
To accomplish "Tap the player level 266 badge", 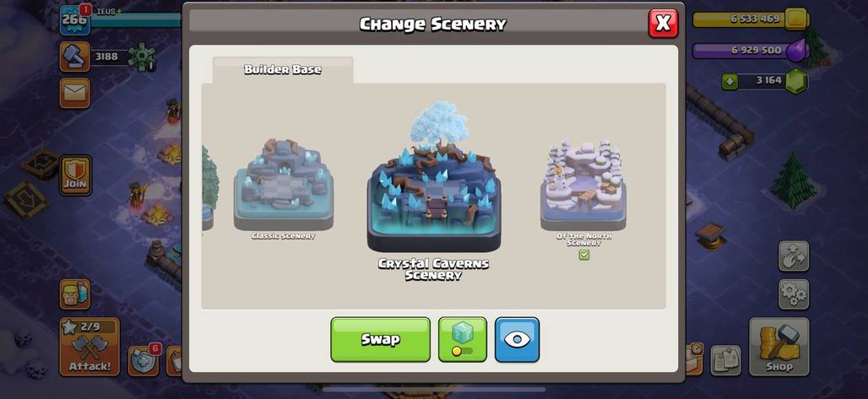I will coord(75,20).
